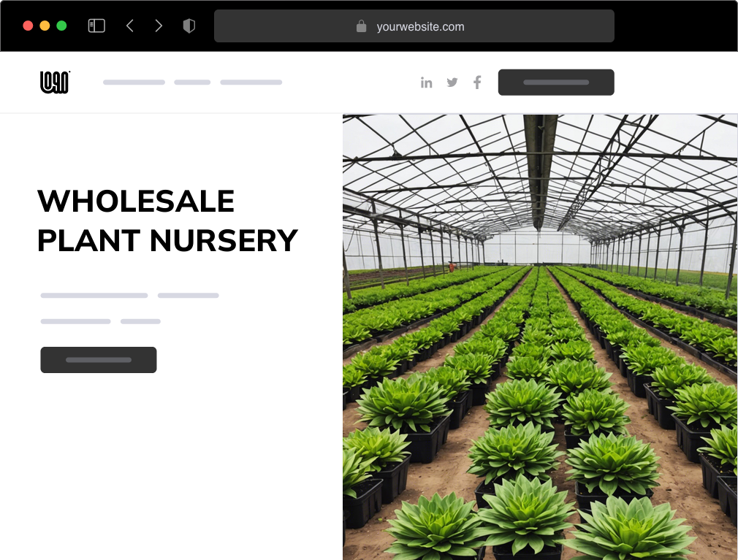The image size is (738, 560).
Task: Click the WHOLESALE PLANT NURSERY headline
Action: pyautogui.click(x=167, y=220)
